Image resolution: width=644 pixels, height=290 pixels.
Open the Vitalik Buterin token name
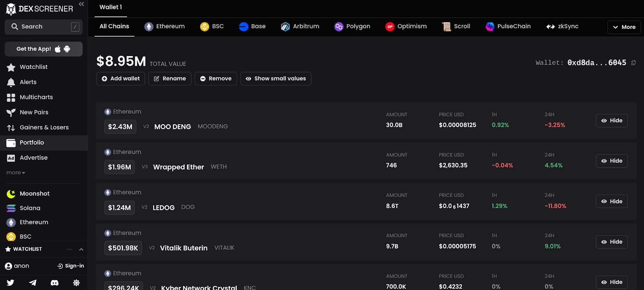click(x=184, y=248)
